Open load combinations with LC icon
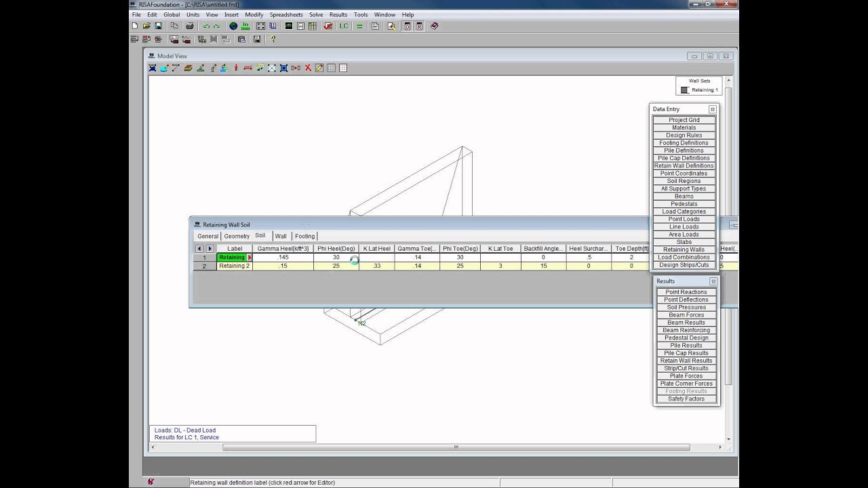Screen dimensions: 868x488 pos(344,26)
